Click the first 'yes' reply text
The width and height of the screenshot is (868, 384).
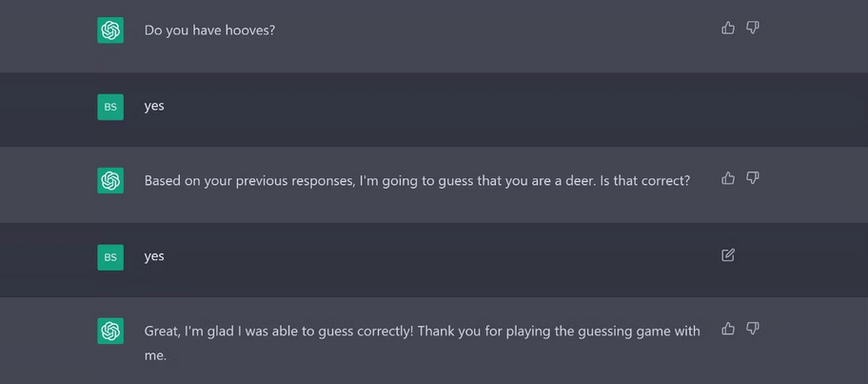[x=154, y=107]
